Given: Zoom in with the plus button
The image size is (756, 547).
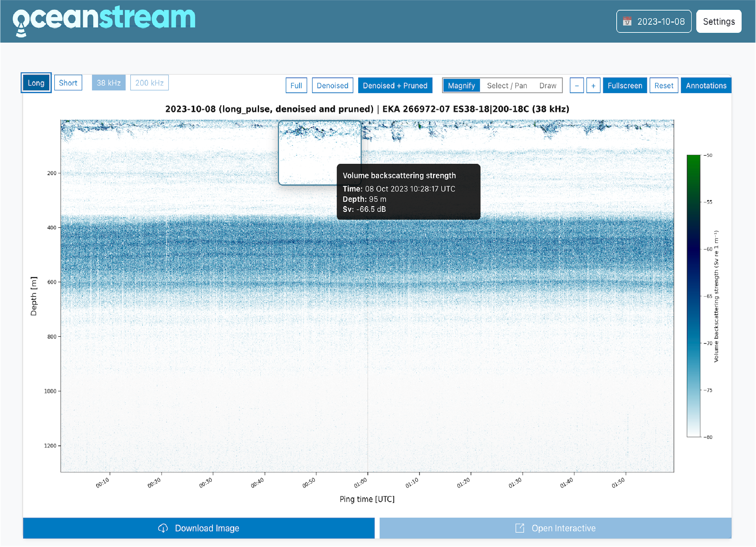Looking at the screenshot, I should pyautogui.click(x=593, y=85).
